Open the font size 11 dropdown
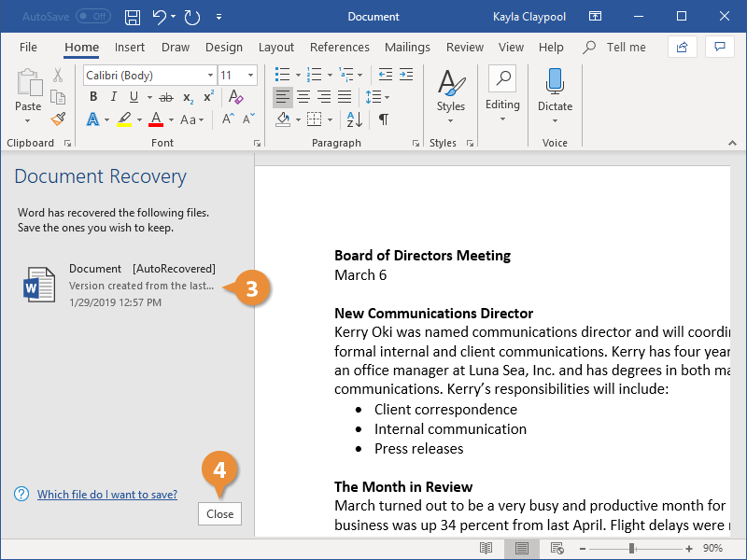 [x=250, y=76]
